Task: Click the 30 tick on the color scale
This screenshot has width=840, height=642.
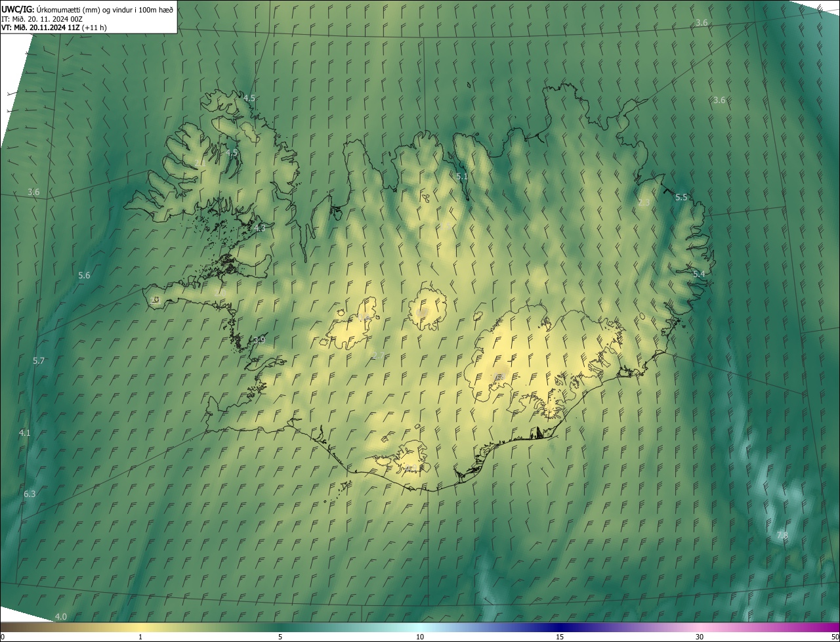Action: coord(700,637)
